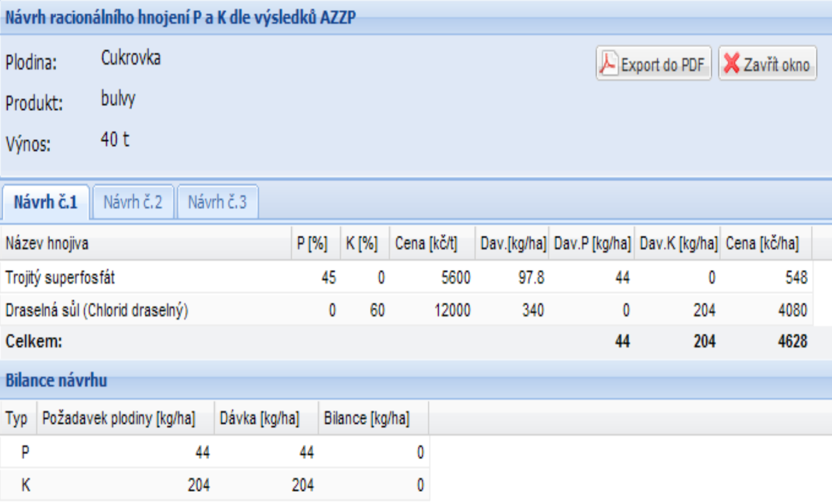Click the P [%] column header
The image size is (832, 504).
316,243
